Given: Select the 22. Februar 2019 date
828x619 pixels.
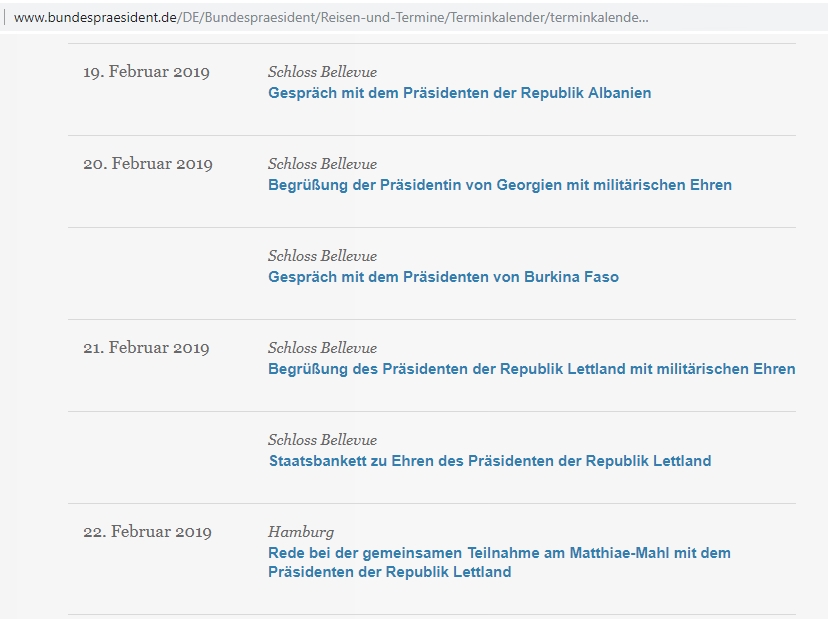Looking at the screenshot, I should [x=147, y=532].
